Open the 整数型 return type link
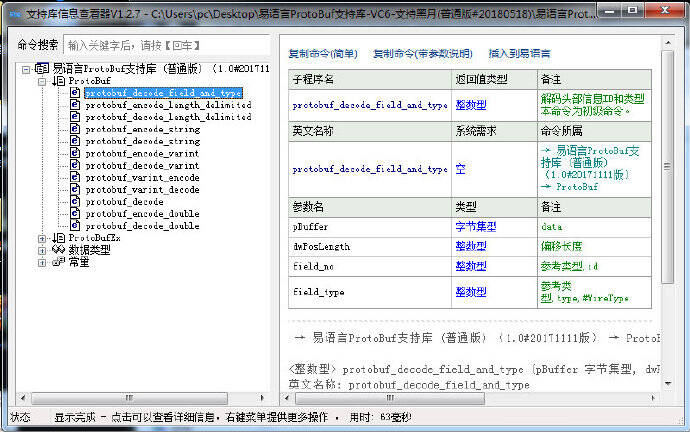Image resolution: width=690 pixels, height=432 pixels. coord(471,105)
